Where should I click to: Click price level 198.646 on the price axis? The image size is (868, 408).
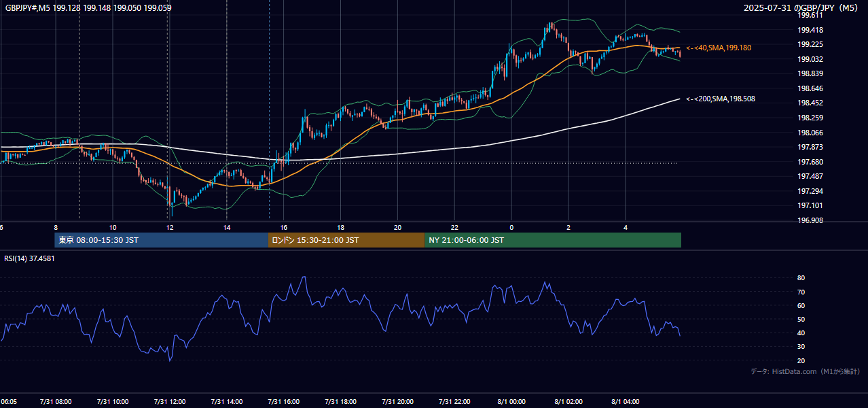tap(810, 88)
